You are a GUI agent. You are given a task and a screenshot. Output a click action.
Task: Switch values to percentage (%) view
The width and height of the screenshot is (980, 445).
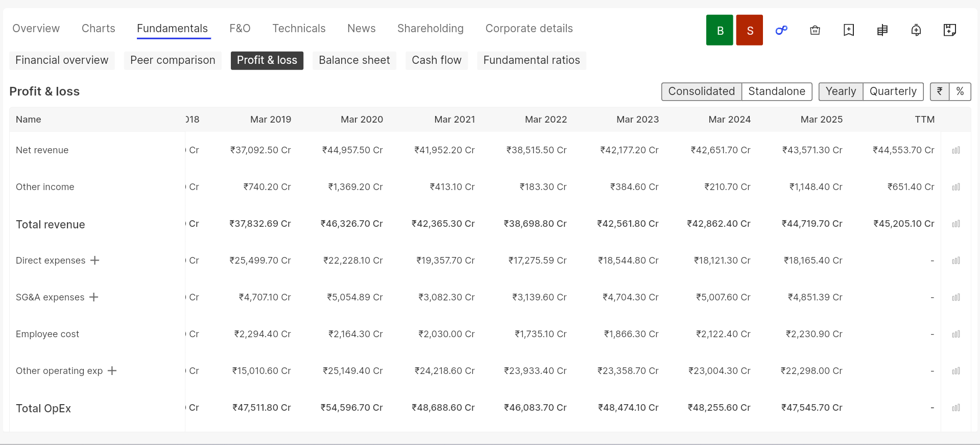point(960,91)
